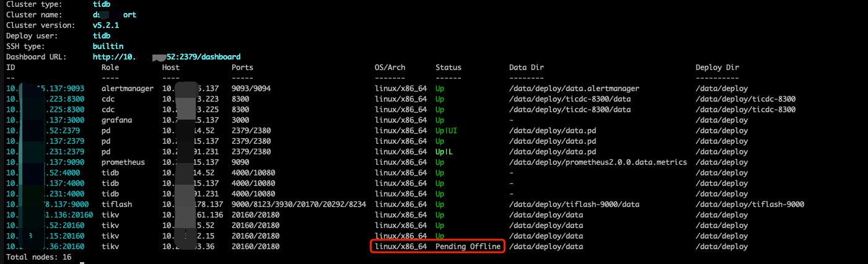Select the grafana role cell
The height and width of the screenshot is (264, 868).
pyautogui.click(x=116, y=120)
